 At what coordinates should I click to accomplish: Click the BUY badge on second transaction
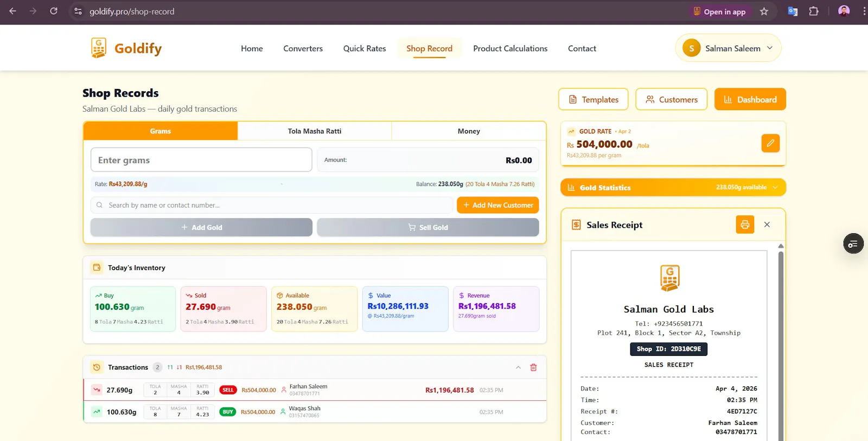click(x=228, y=412)
